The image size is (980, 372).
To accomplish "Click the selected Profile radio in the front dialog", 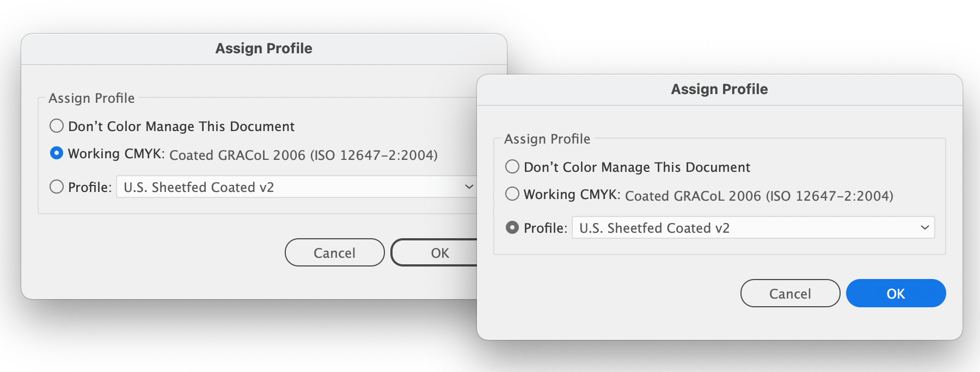I will (512, 228).
